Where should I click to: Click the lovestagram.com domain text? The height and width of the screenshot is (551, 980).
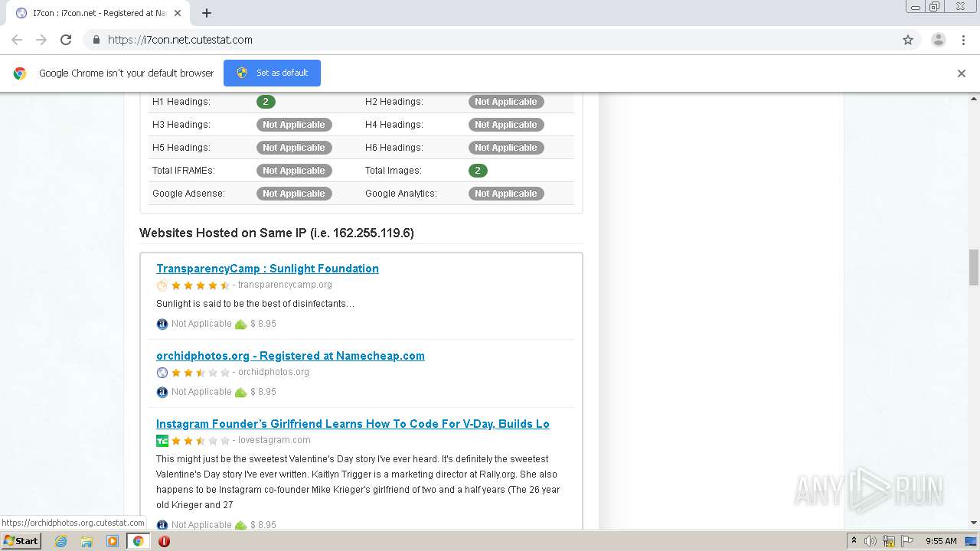click(274, 440)
